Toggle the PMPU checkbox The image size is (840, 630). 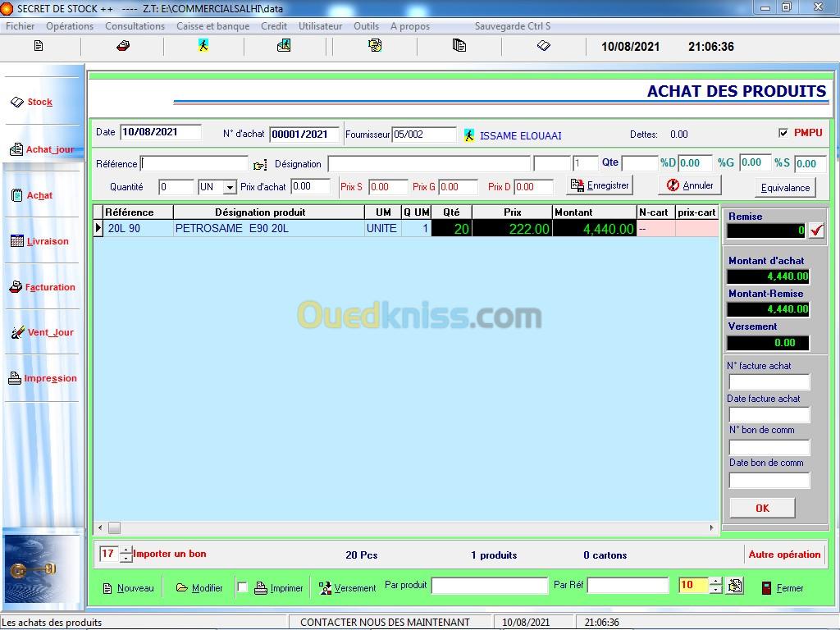click(x=783, y=133)
